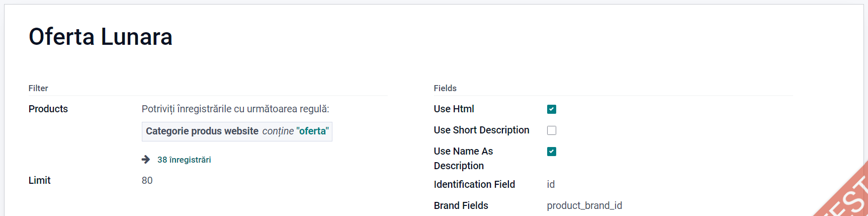Click the Products field label
The width and height of the screenshot is (868, 216).
pos(48,109)
